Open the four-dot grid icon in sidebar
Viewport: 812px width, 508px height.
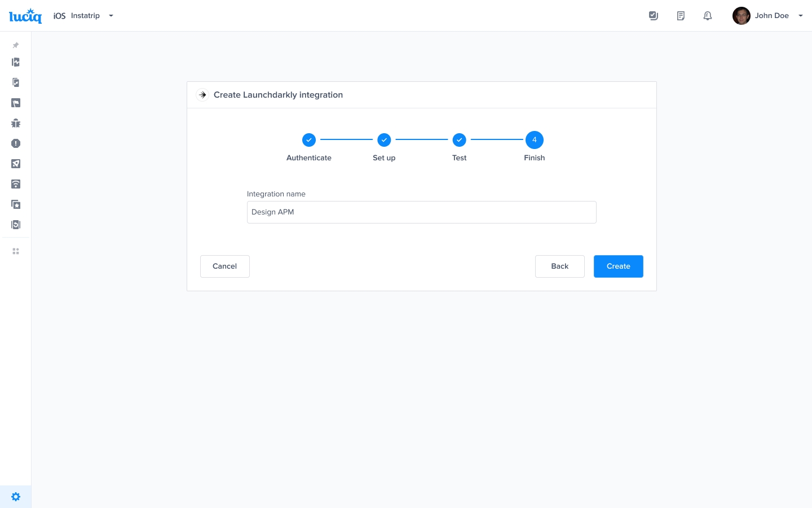[16, 251]
